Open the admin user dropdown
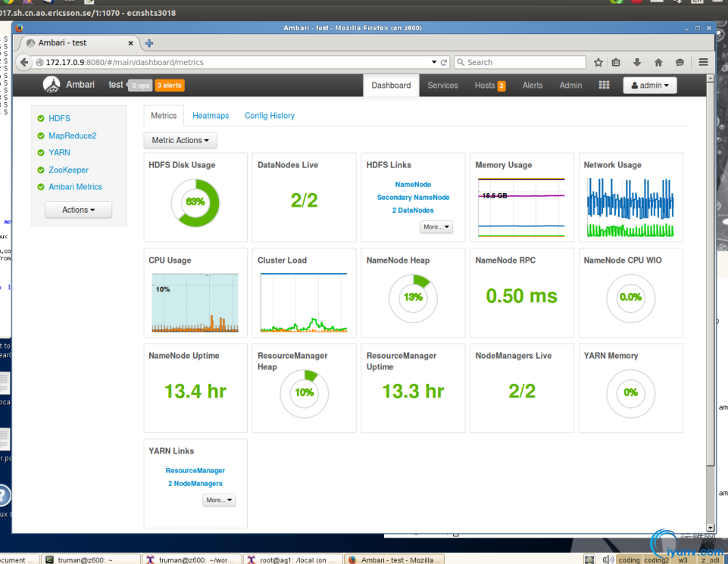Screen dimensions: 728x564 click(x=649, y=86)
